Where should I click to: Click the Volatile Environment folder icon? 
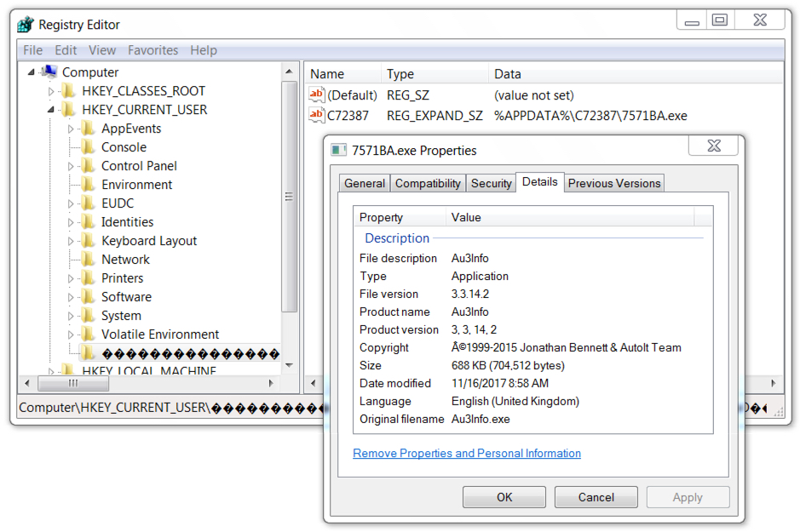[88, 335]
